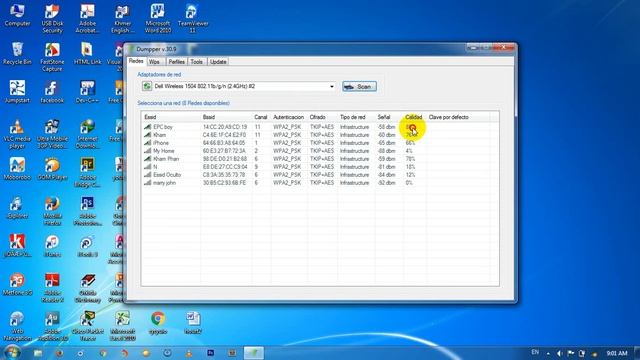Screen dimensions: 640x360
Task: Click the Dumpper taskbar button
Action: click(x=253, y=353)
